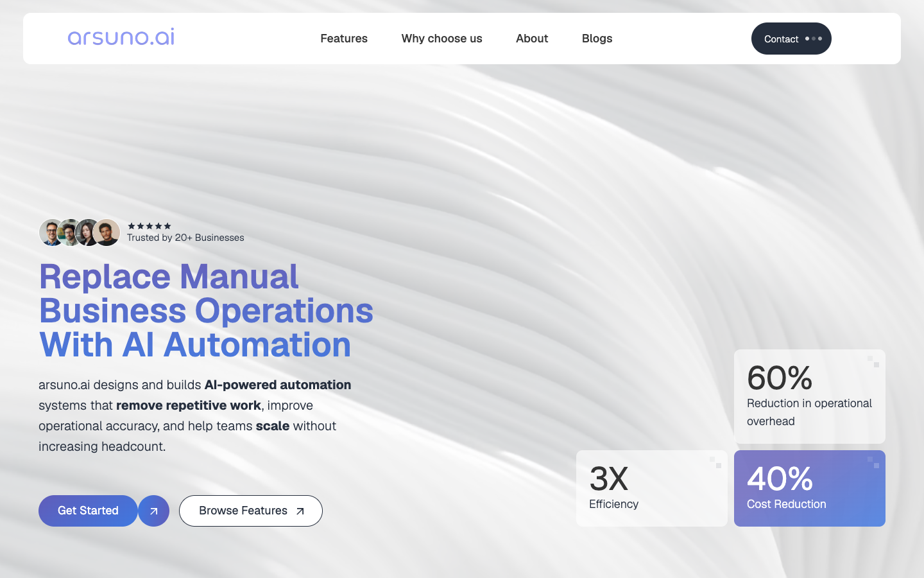Screen dimensions: 924x578
Task: Select the 60% Reduction in operational overhead card
Action: (x=810, y=396)
